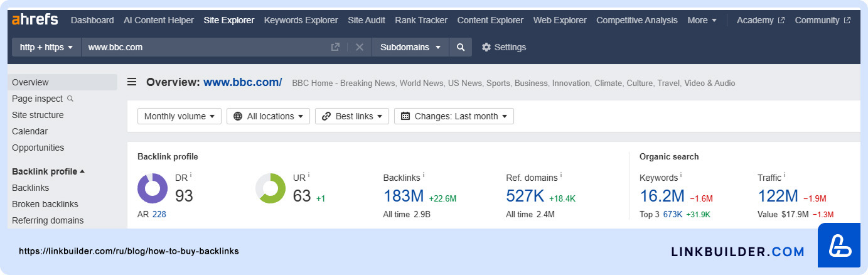Clear the URL field with the X icon

360,47
